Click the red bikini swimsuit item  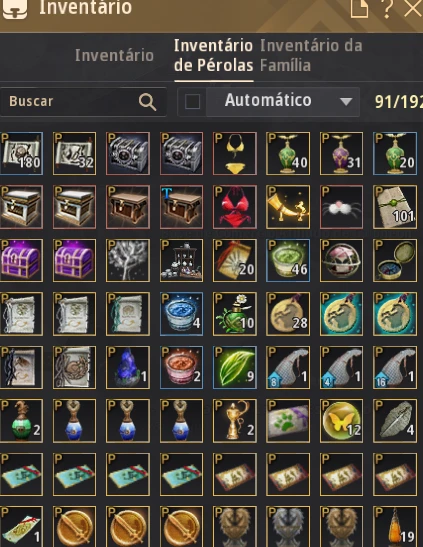(235, 207)
